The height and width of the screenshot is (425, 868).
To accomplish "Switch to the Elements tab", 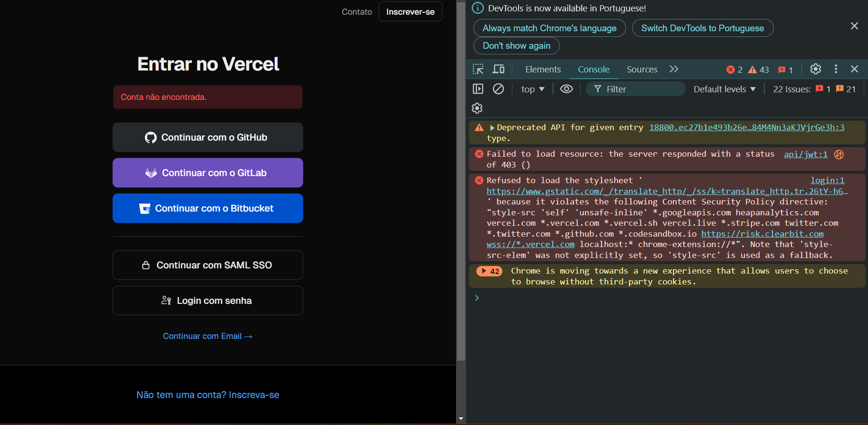I will [543, 69].
